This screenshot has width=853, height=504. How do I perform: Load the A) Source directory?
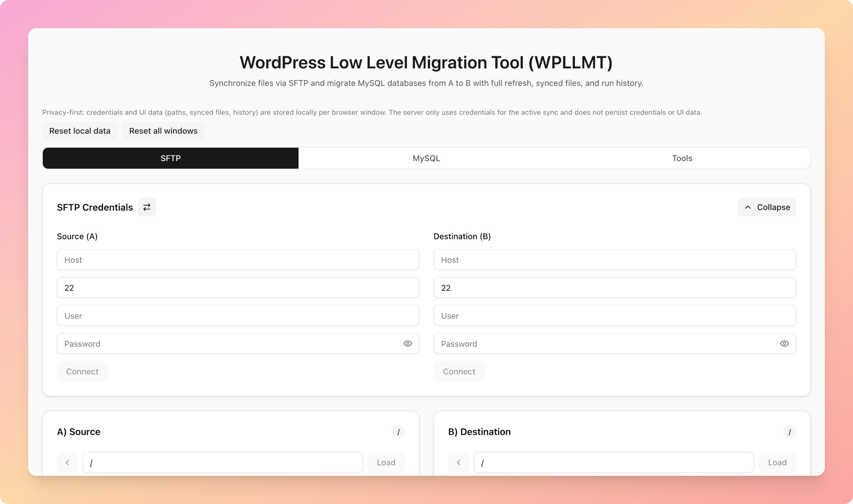[386, 462]
